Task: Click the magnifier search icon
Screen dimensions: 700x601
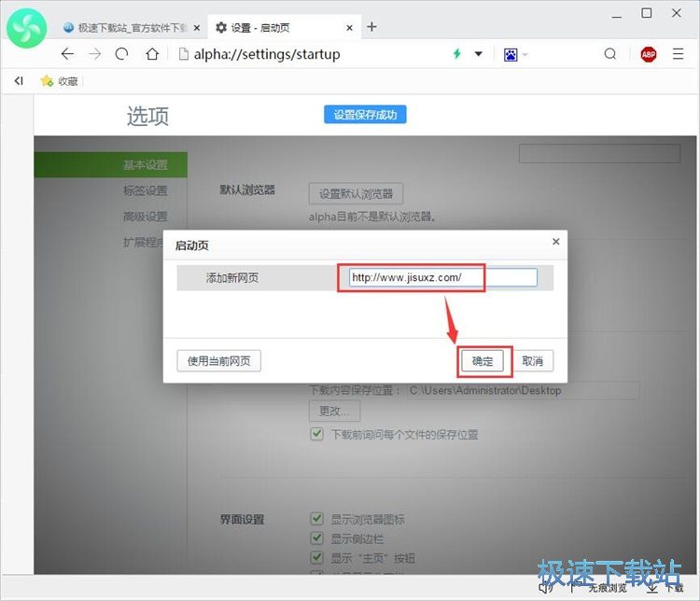Action: [609, 54]
